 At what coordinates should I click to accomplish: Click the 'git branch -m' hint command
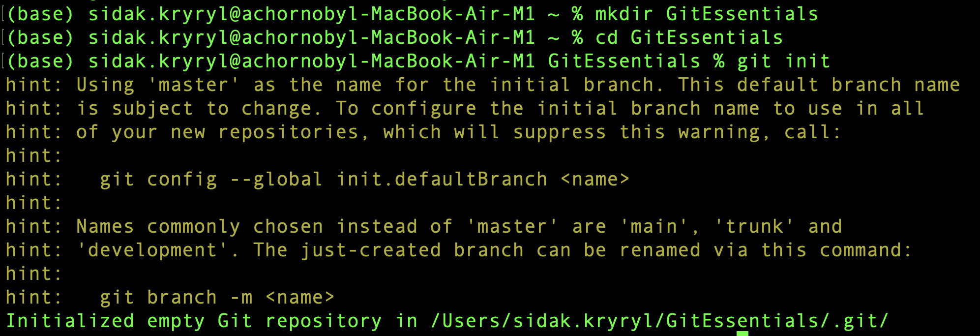(x=176, y=298)
